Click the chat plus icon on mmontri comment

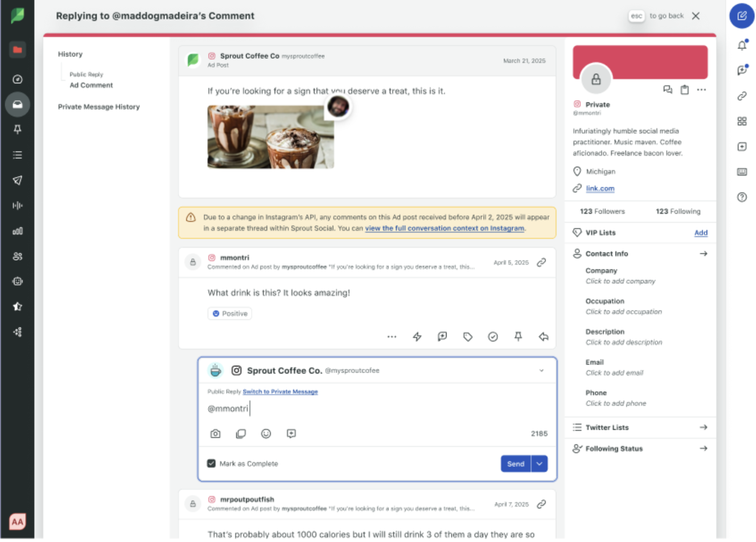tap(442, 337)
